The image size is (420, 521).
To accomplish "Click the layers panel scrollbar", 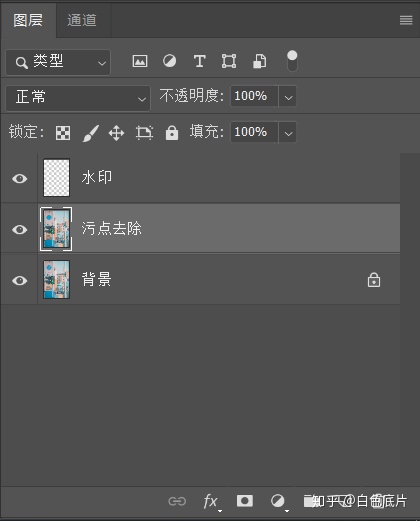I will click(x=410, y=319).
